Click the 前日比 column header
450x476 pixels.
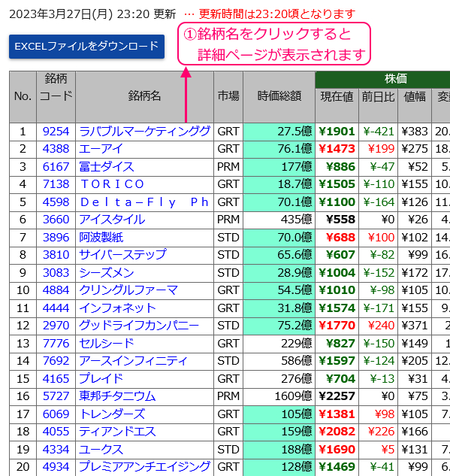point(378,105)
